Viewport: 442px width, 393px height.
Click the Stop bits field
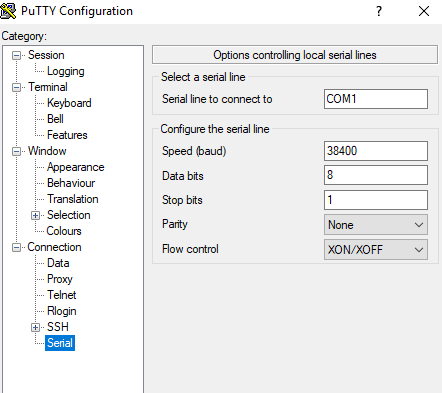tap(376, 200)
